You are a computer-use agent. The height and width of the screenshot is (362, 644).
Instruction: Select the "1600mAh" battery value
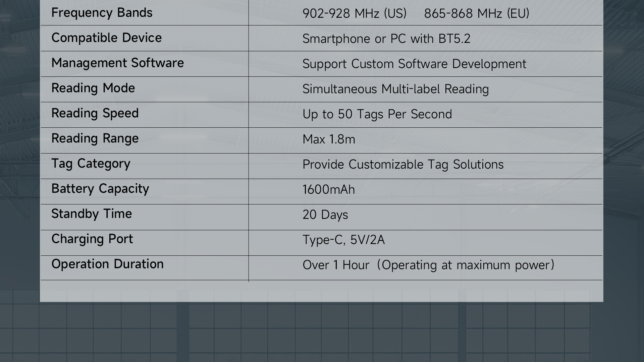[x=328, y=190]
